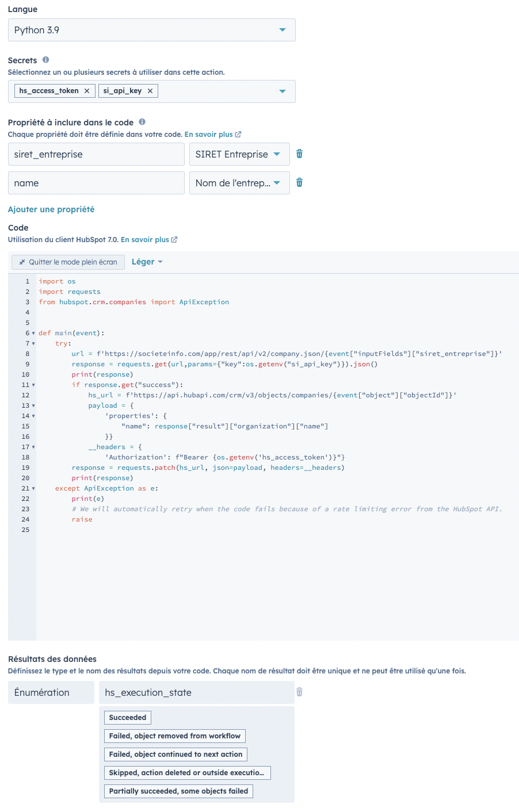This screenshot has height=812, width=519.
Task: Click info icon beside Propriété à inclure
Action: click(142, 122)
